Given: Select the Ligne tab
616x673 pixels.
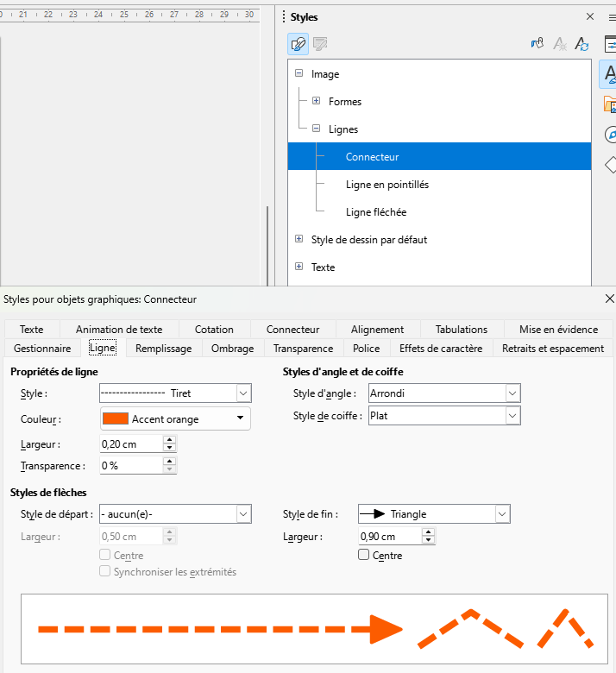Looking at the screenshot, I should [103, 348].
